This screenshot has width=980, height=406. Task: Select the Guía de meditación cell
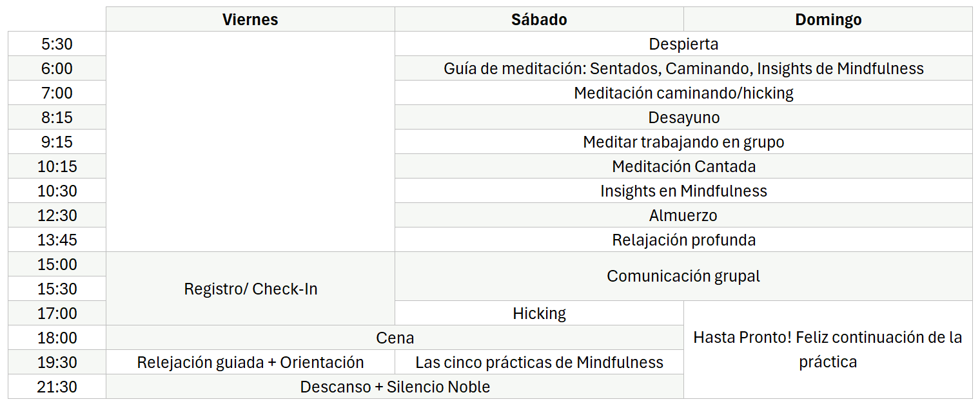pos(683,68)
